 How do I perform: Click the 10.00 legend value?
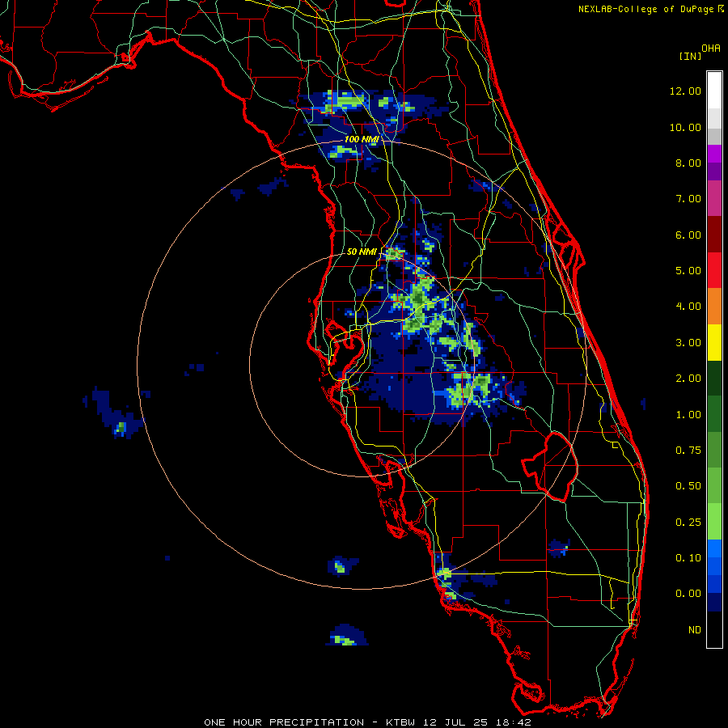[685, 127]
